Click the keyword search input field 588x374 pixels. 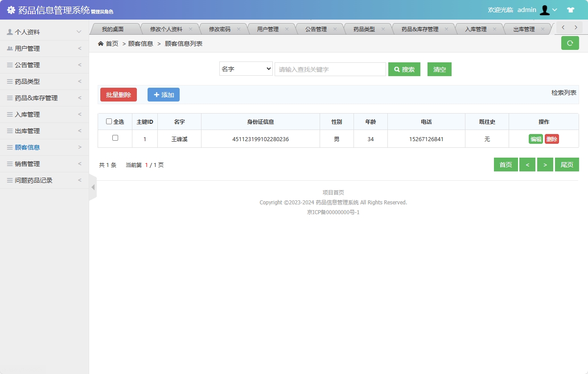coord(330,69)
